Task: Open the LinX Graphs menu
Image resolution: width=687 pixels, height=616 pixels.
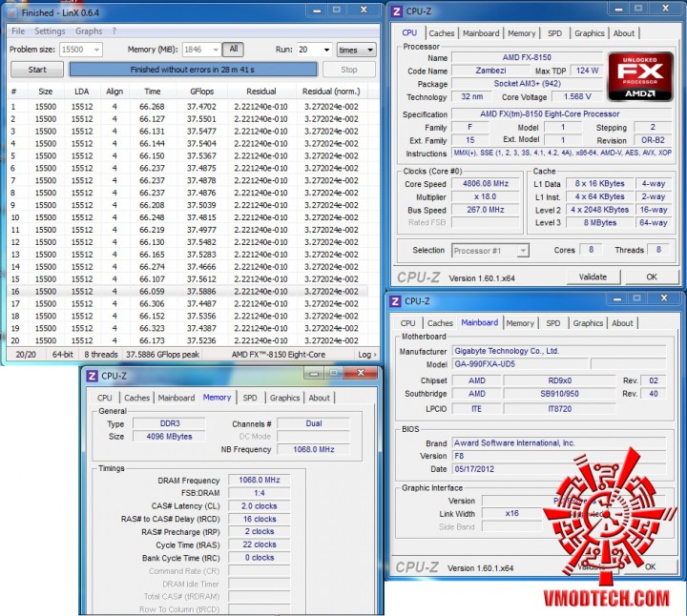Action: click(x=89, y=31)
